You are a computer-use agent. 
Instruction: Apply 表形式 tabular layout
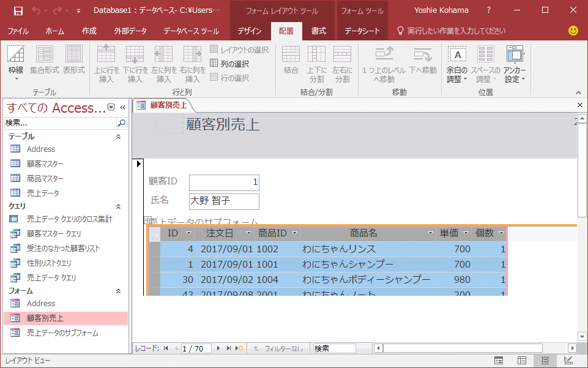74,59
